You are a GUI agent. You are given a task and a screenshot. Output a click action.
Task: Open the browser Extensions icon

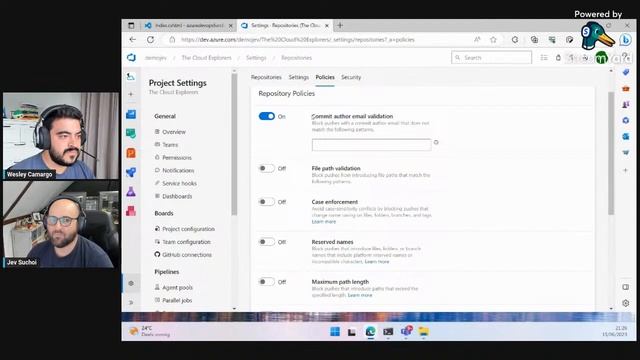(x=515, y=40)
